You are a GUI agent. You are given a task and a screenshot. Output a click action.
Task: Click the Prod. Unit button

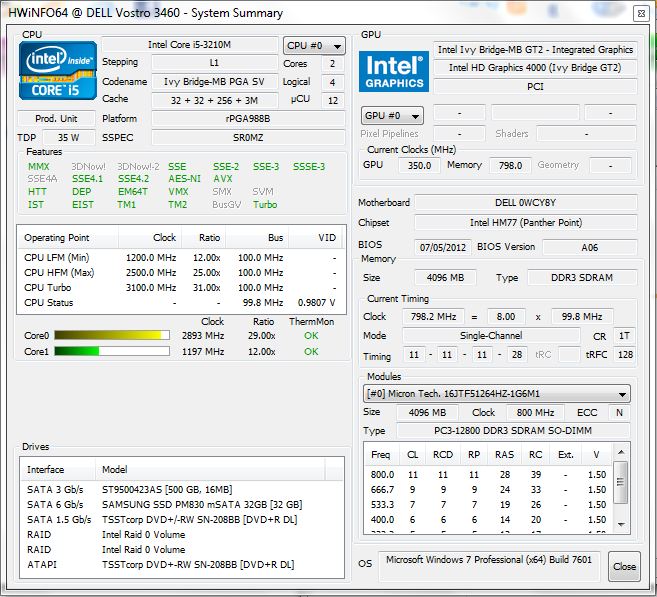pos(56,119)
